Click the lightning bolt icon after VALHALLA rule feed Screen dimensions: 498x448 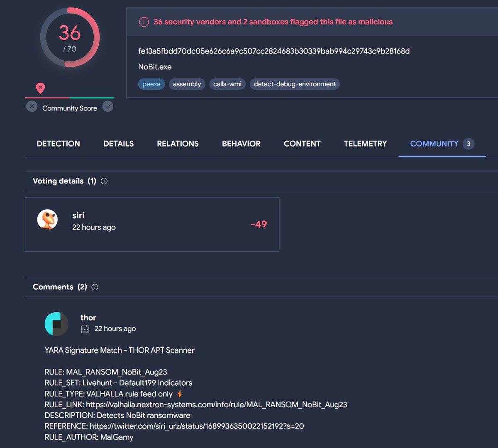pyautogui.click(x=180, y=394)
